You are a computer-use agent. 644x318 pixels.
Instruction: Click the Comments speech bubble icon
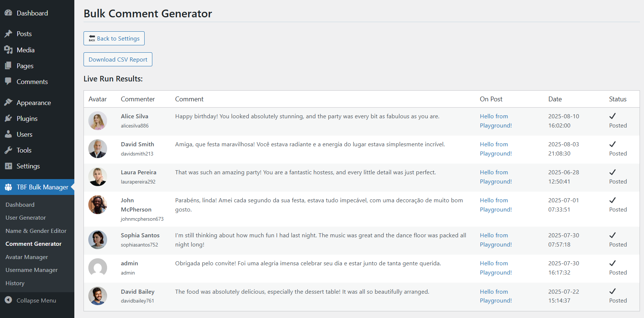pyautogui.click(x=8, y=81)
